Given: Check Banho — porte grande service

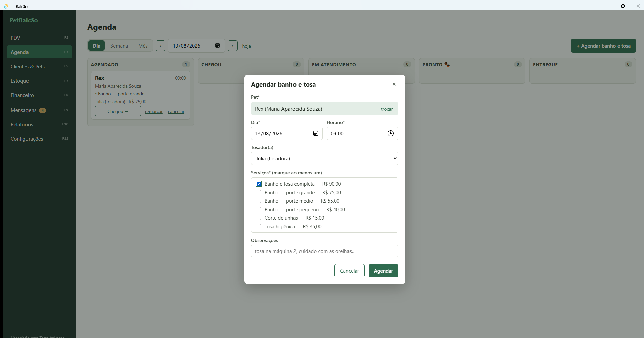Looking at the screenshot, I should click(x=259, y=192).
